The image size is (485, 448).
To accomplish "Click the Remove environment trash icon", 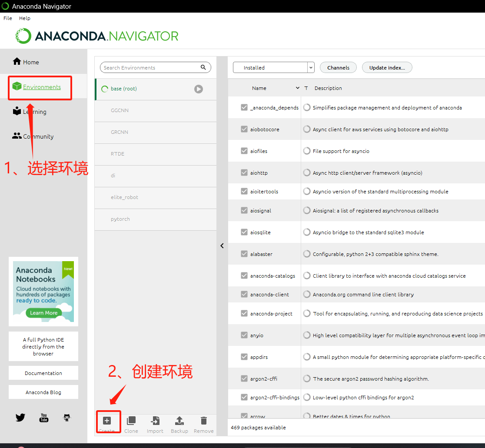I will (x=203, y=421).
